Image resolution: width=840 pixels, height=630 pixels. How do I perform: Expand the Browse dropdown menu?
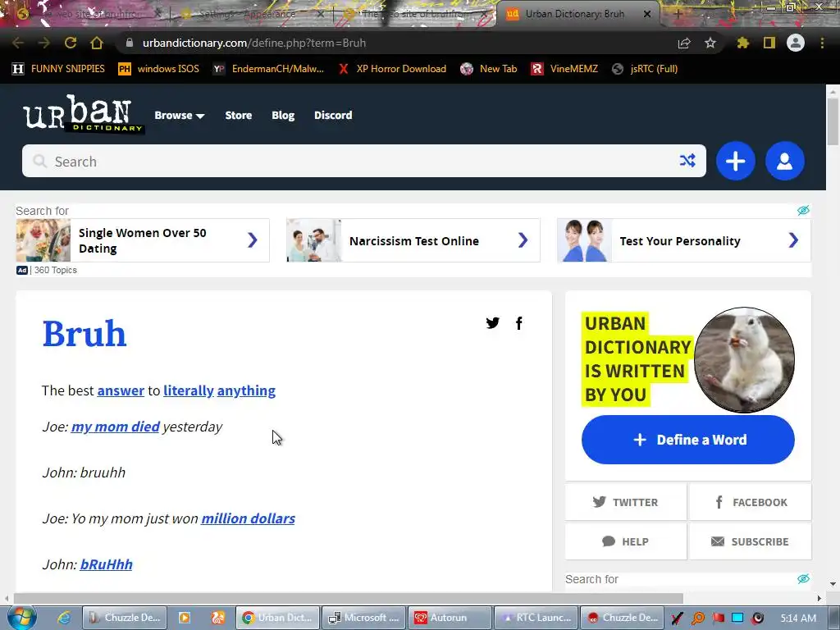click(180, 115)
